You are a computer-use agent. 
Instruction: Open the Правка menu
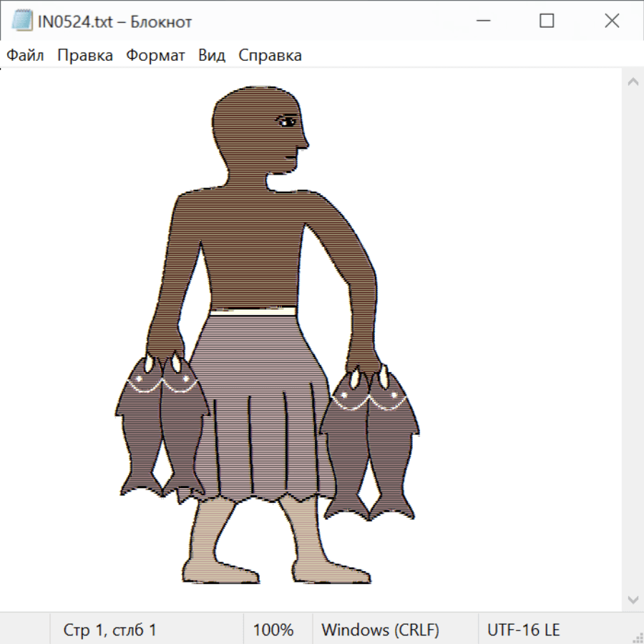click(x=85, y=56)
